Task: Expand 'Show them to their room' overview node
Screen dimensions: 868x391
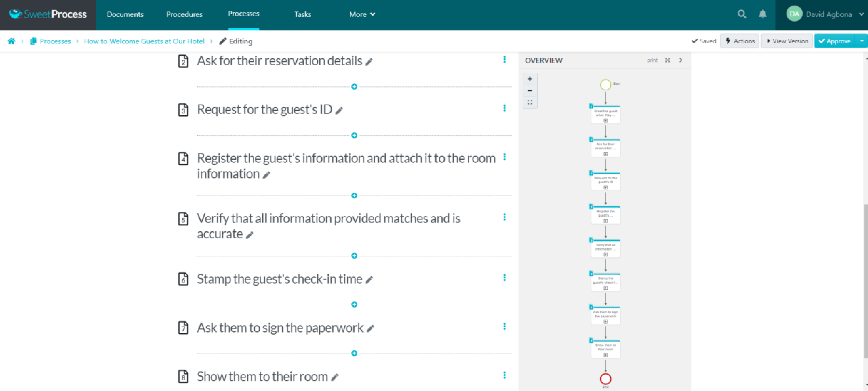Action: (605, 355)
